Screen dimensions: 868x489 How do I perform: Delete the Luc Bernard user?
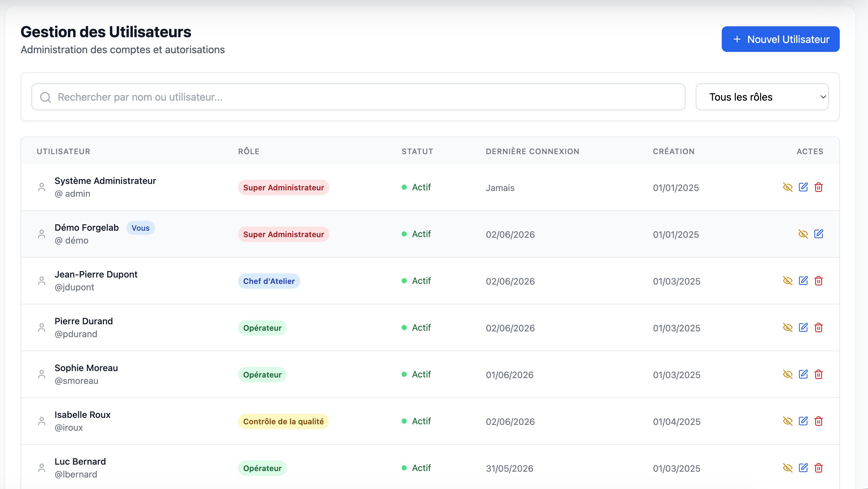pos(819,468)
